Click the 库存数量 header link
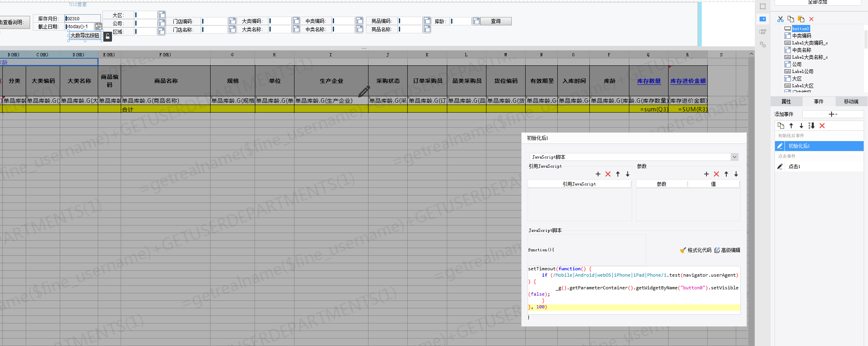 [x=649, y=81]
